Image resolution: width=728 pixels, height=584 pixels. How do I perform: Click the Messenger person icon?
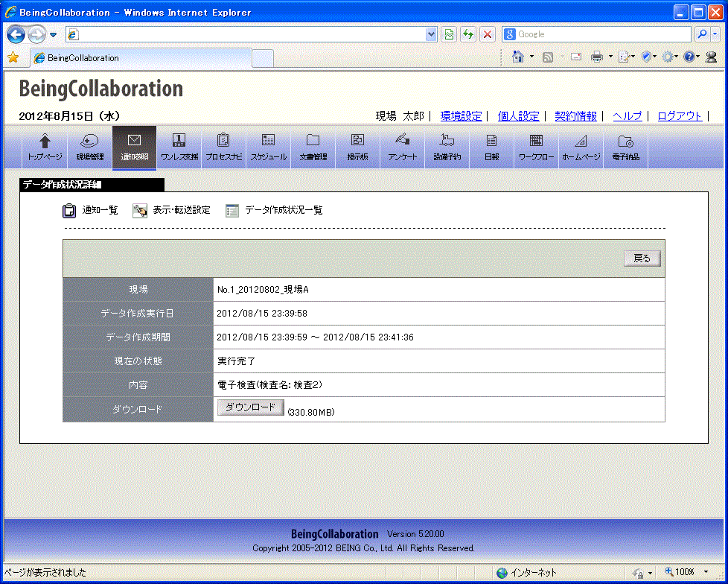[x=711, y=57]
